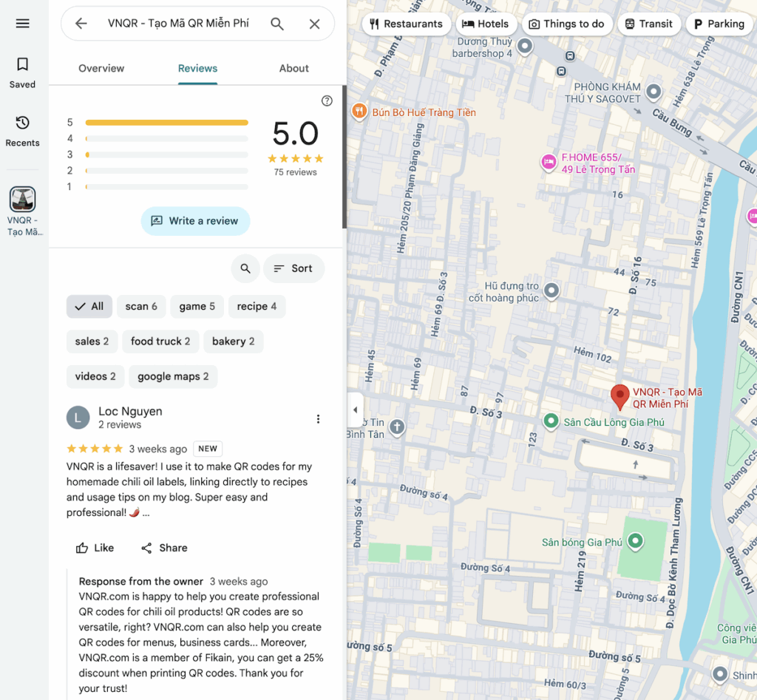The image size is (757, 700).
Task: Click the 3-star rating bar
Action: click(166, 155)
